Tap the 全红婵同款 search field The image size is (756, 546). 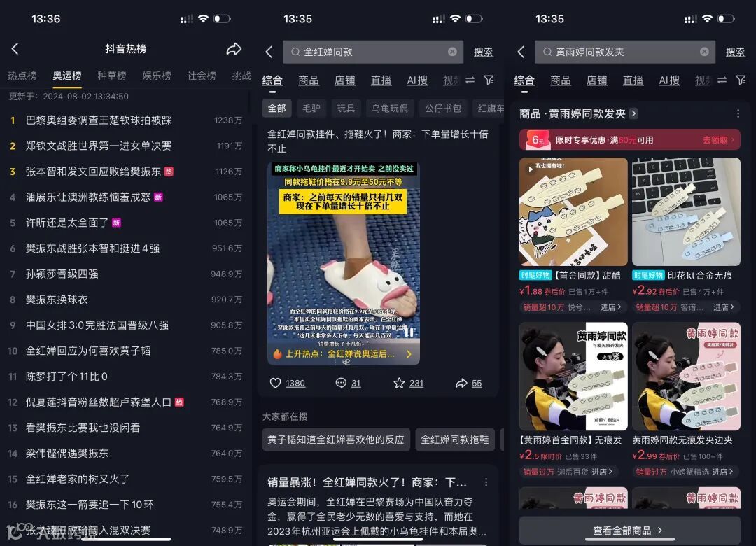click(x=373, y=52)
